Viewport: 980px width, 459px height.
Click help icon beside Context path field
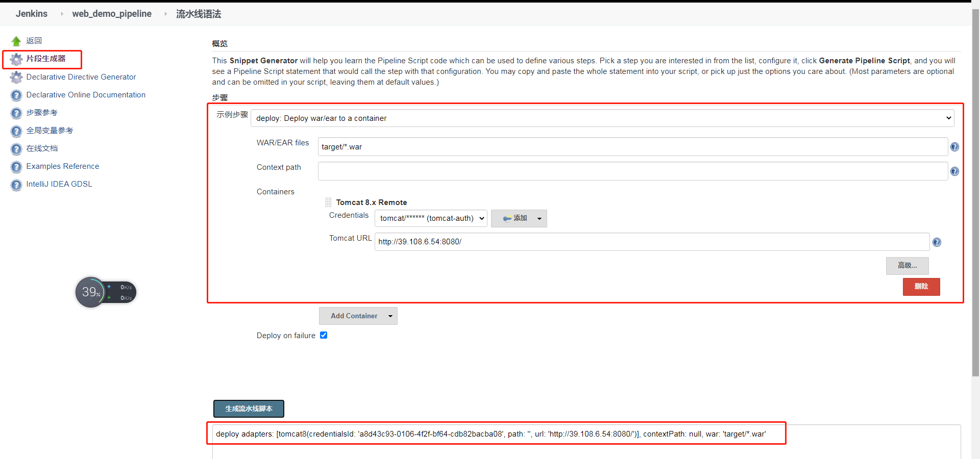point(954,171)
